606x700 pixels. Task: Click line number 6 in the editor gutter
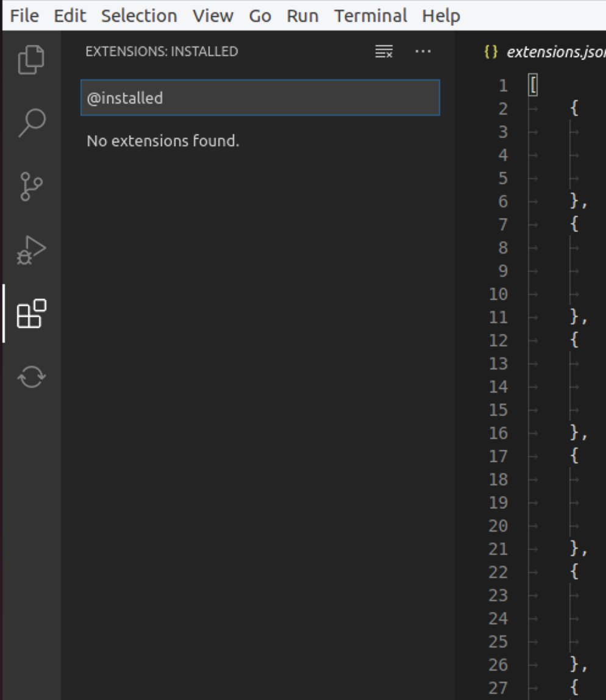[503, 201]
